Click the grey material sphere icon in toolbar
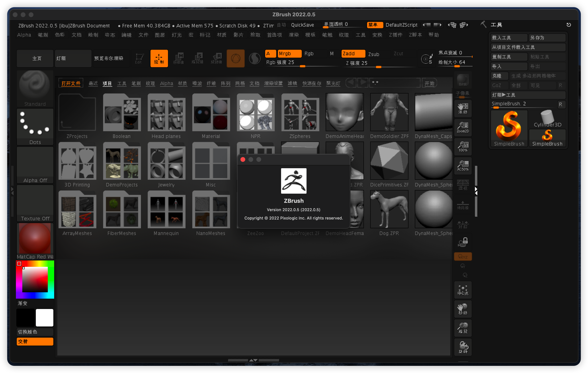 (255, 58)
